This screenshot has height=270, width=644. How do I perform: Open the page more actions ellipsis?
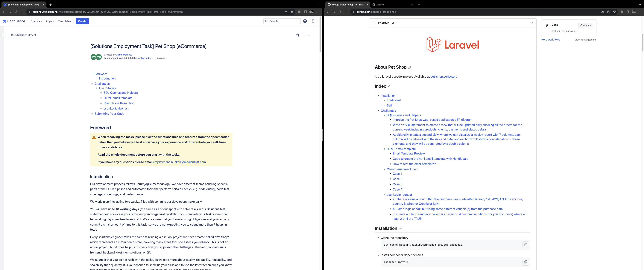[308, 35]
